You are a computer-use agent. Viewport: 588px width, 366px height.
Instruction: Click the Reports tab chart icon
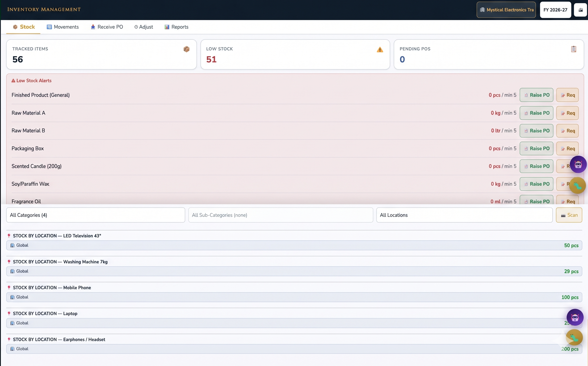pos(167,27)
